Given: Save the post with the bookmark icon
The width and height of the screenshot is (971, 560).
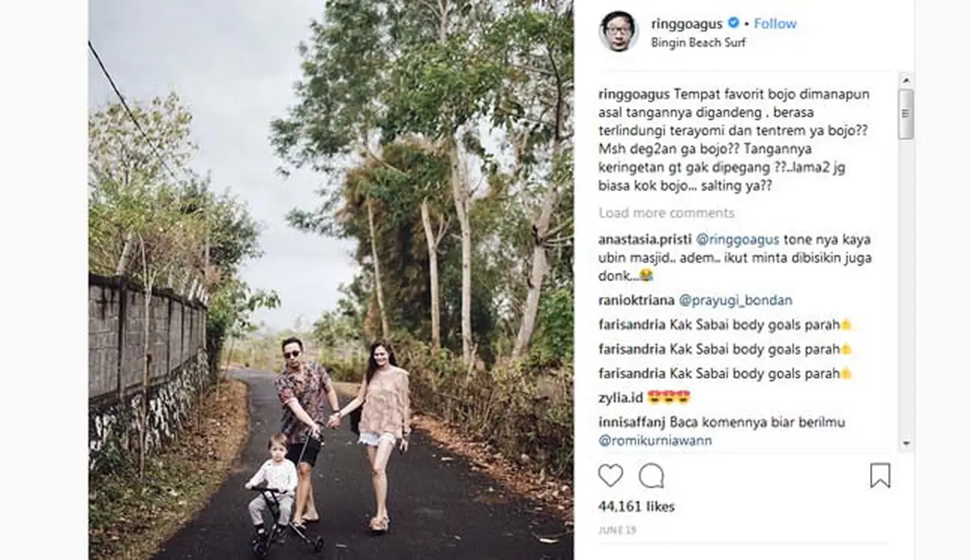Looking at the screenshot, I should [x=880, y=475].
